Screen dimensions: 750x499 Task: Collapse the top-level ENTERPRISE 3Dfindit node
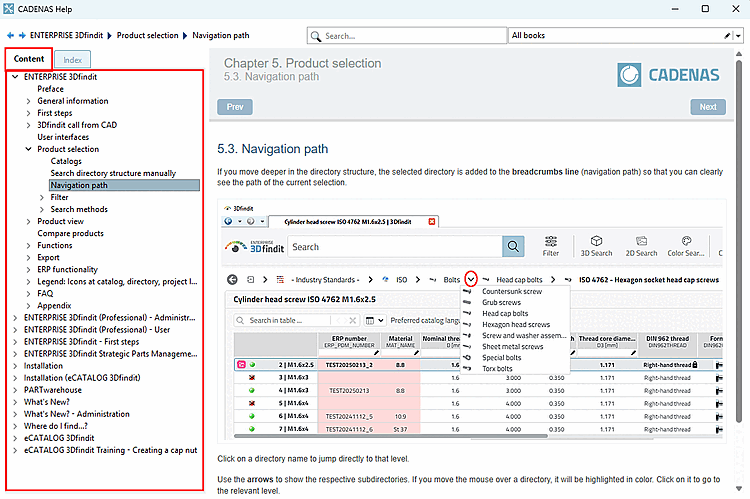[x=15, y=77]
